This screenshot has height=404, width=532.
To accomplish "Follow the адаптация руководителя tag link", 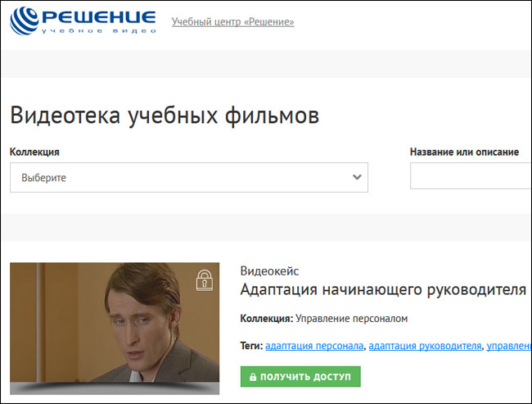I will click(425, 346).
